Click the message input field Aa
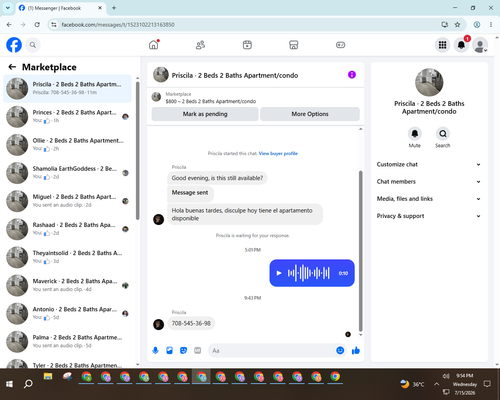The height and width of the screenshot is (400, 500). [272, 350]
